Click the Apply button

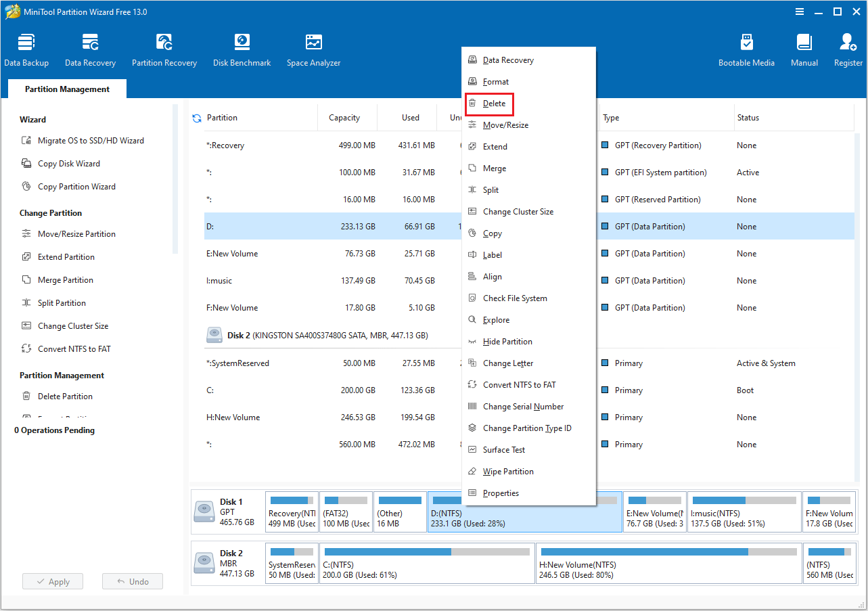52,581
